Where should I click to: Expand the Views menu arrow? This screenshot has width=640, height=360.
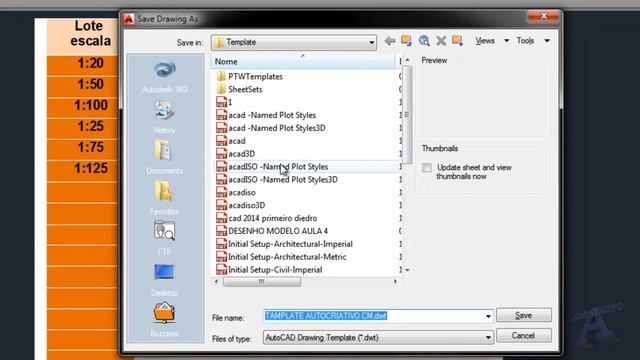507,41
